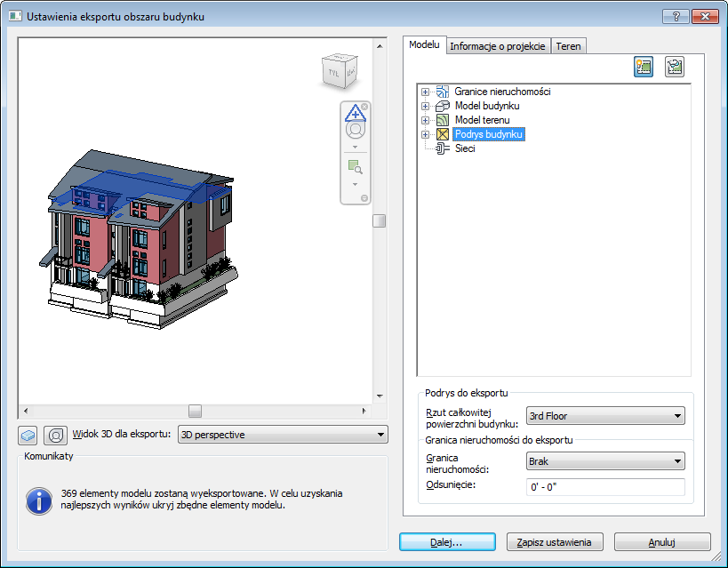The height and width of the screenshot is (568, 728).
Task: Select the Podrys budynku tree item
Action: click(x=488, y=134)
